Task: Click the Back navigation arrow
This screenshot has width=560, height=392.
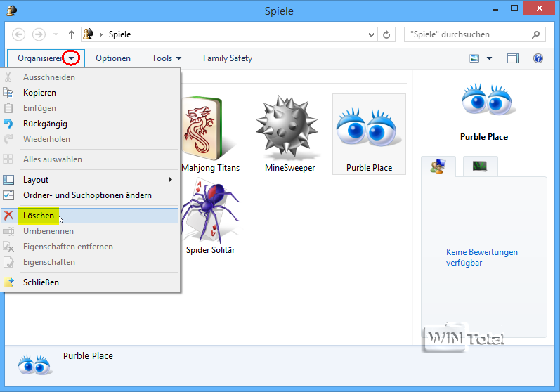Action: click(18, 34)
